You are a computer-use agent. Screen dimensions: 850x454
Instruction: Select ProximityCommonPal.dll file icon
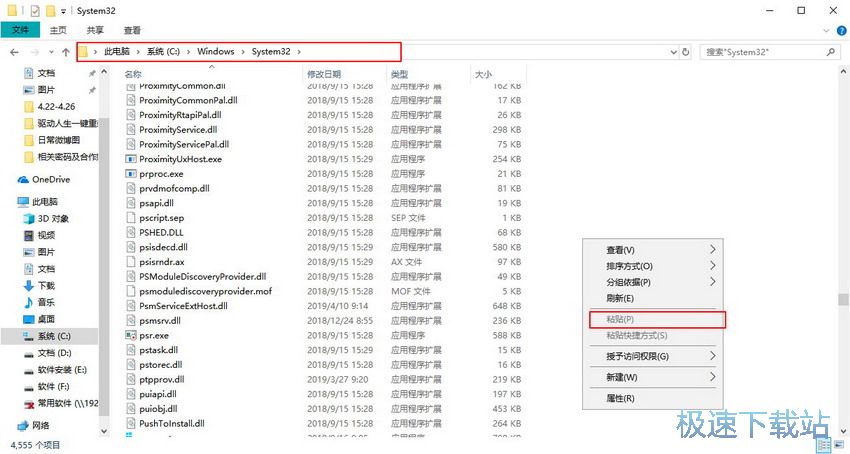coord(130,100)
